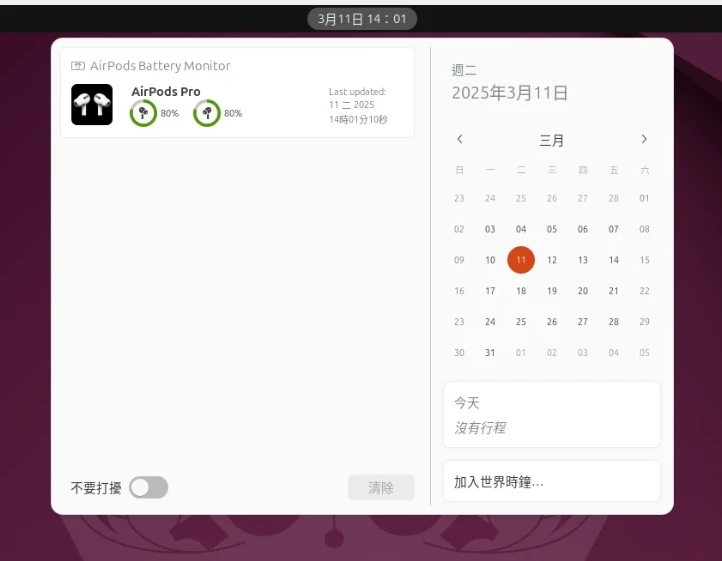Toggle the 不要打擾 do-not-disturb switch
The width and height of the screenshot is (722, 561).
pyautogui.click(x=149, y=487)
